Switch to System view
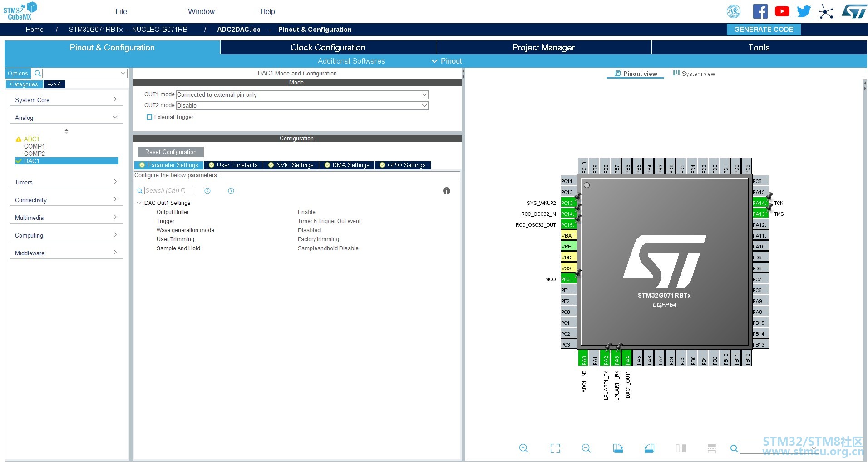Image resolution: width=868 pixels, height=462 pixels. pyautogui.click(x=694, y=74)
